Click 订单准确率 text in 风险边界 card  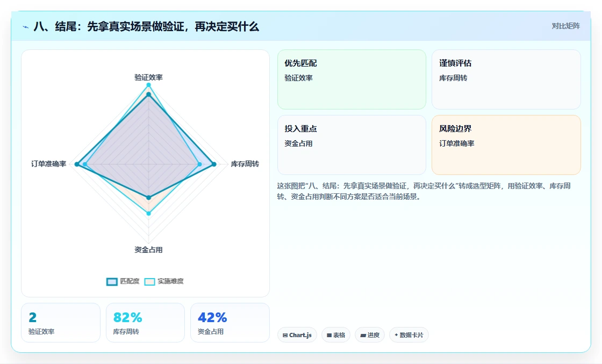point(457,143)
